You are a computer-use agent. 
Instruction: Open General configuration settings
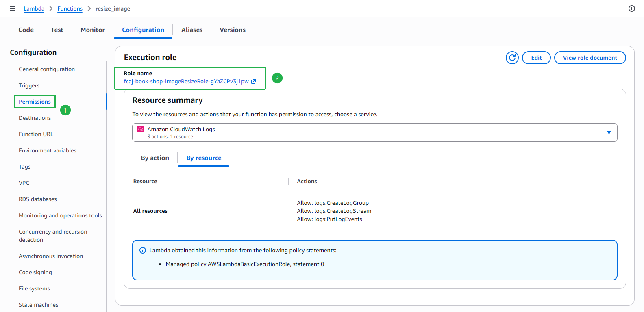(x=47, y=69)
